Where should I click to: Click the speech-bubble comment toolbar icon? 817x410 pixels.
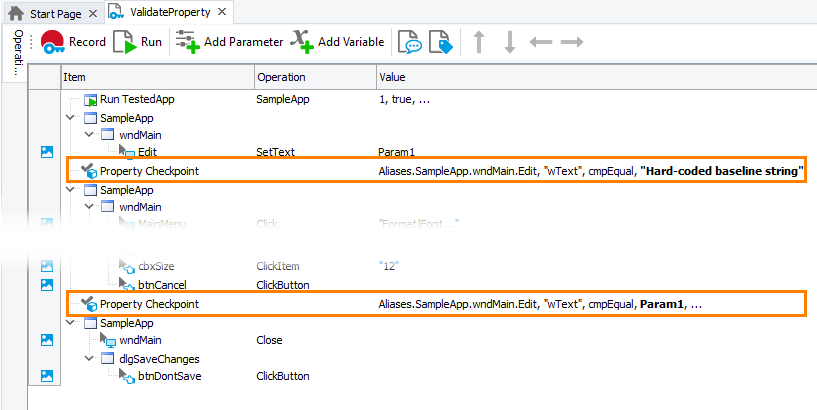coord(409,42)
